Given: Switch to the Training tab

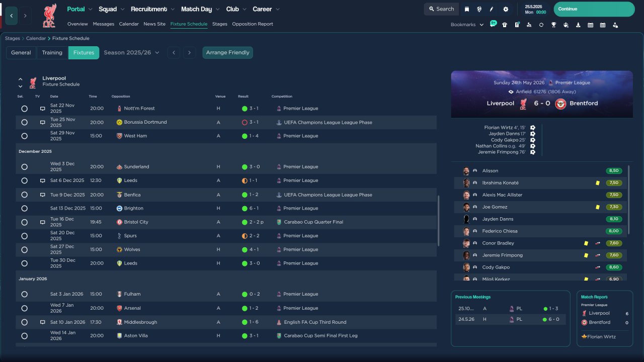Looking at the screenshot, I should 52,52.
